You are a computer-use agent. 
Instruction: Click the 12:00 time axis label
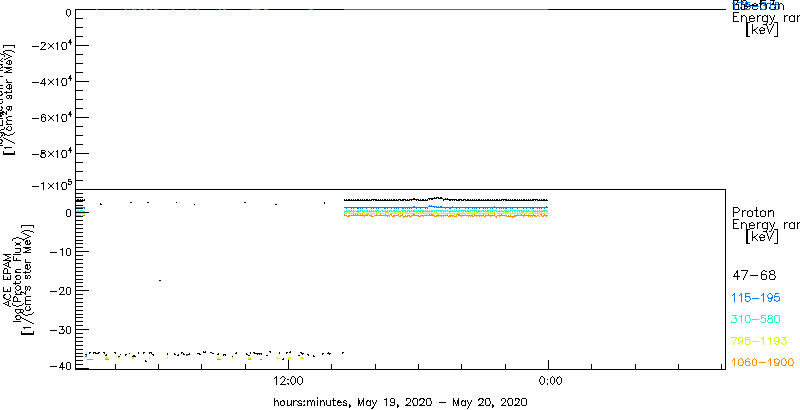tap(289, 379)
